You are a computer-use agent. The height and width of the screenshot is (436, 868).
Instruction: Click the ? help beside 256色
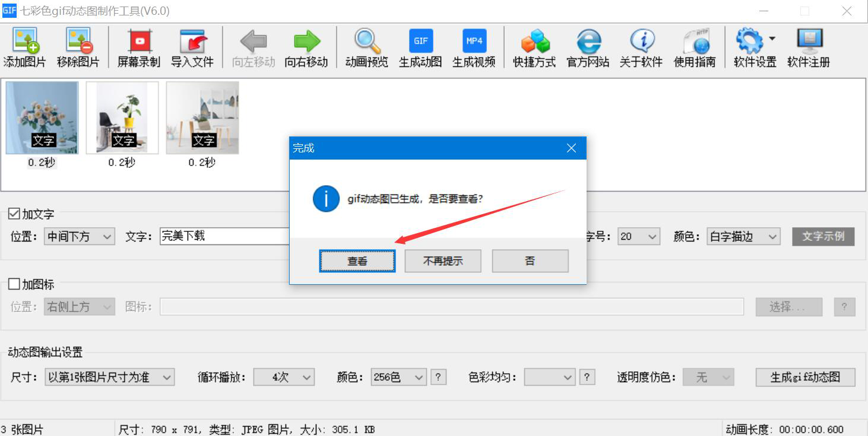[438, 377]
